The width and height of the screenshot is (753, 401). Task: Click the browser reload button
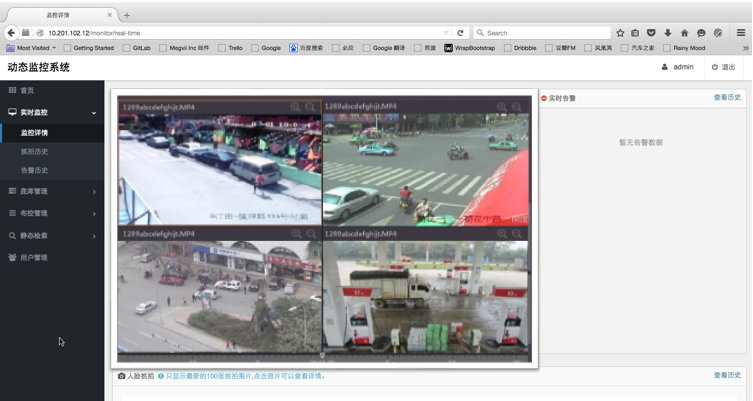[461, 33]
